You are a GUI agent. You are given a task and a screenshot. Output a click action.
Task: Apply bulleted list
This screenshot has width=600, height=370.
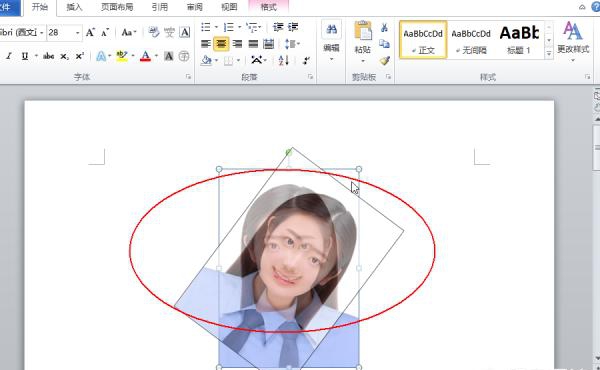pos(206,27)
